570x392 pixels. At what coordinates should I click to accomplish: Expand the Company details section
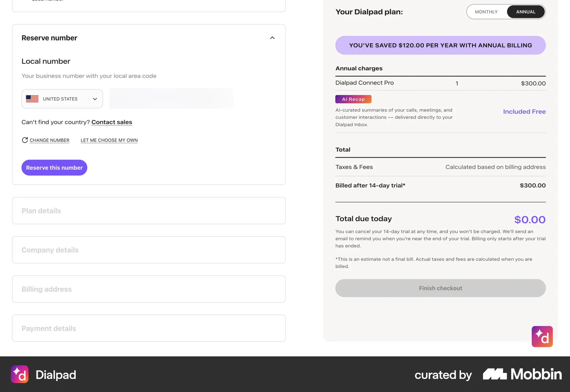[148, 250]
